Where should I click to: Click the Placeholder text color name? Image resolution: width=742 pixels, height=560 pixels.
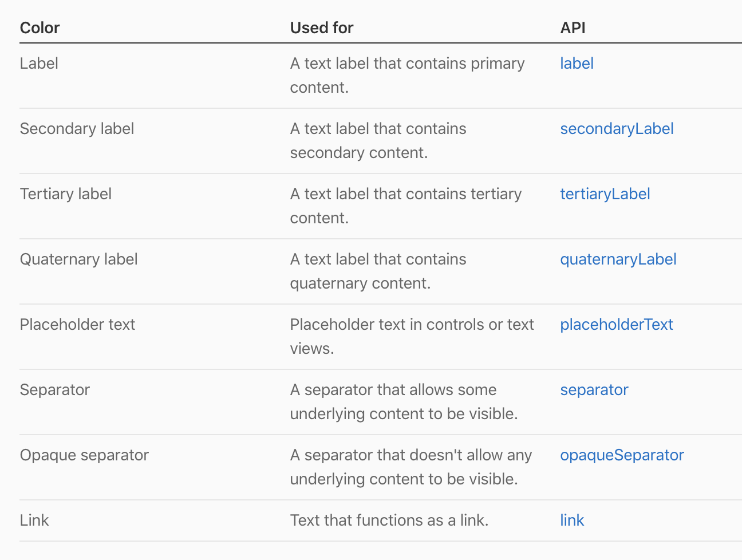pyautogui.click(x=77, y=325)
